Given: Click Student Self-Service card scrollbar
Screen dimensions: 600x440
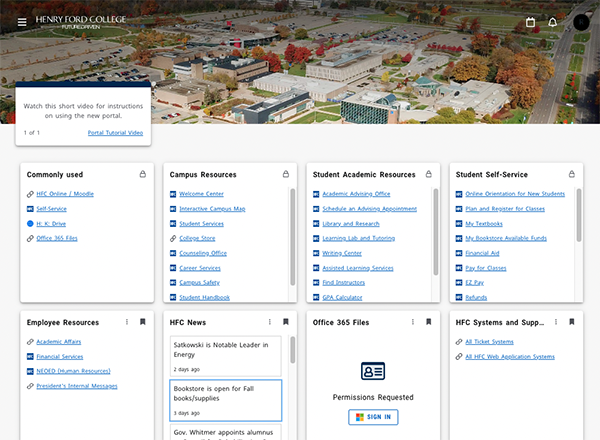Looking at the screenshot, I should point(579,215).
